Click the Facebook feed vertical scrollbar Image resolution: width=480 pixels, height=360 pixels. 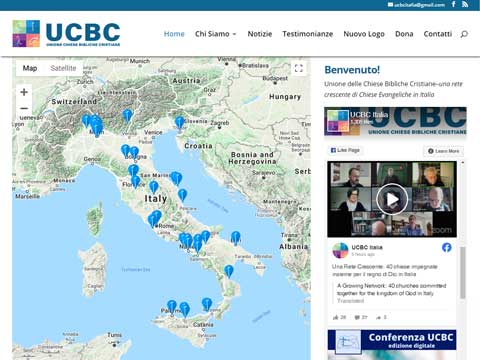[462, 273]
